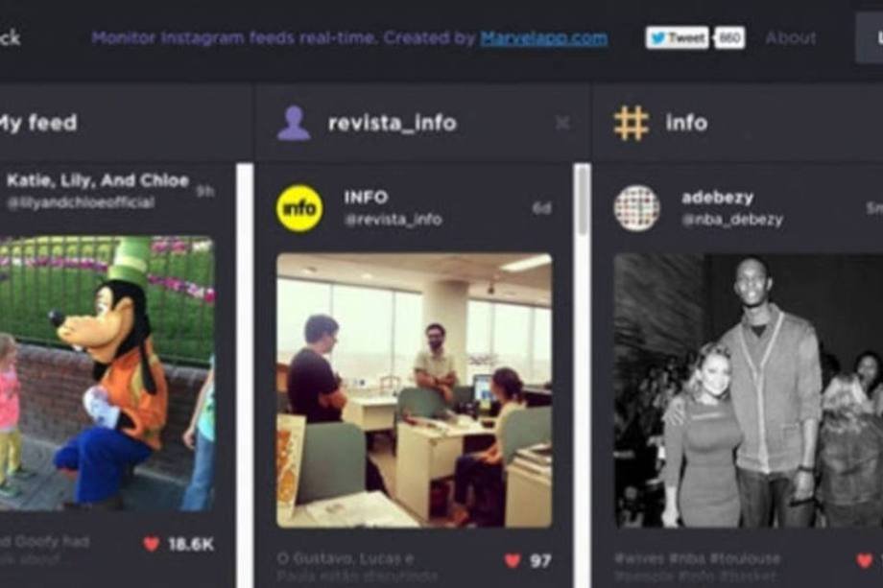Viewport: 883px width, 588px height.
Task: Open the About menu item
Action: 791,37
